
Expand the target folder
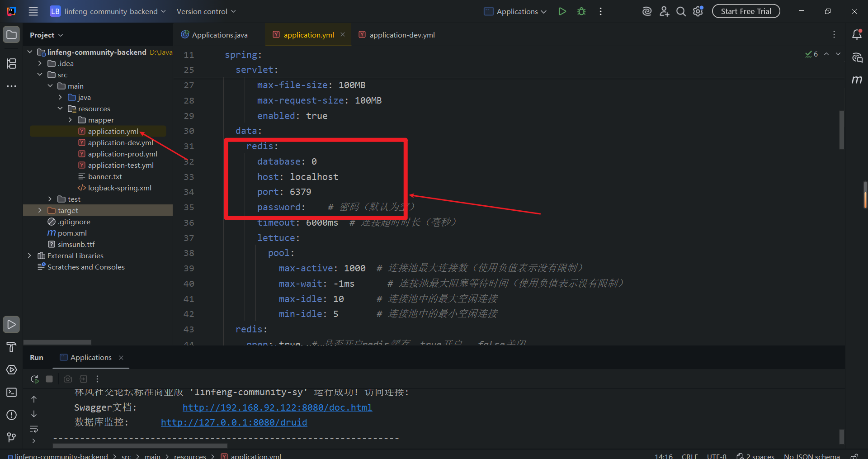click(40, 210)
